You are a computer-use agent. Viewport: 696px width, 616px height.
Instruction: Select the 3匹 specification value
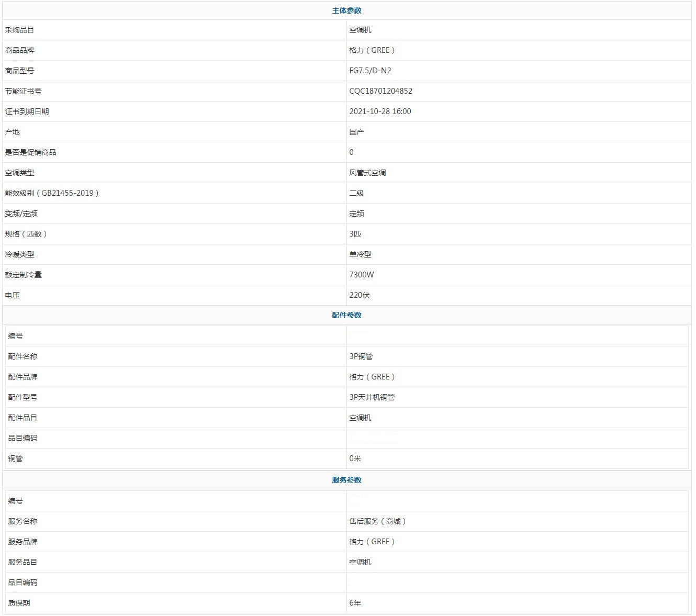pyautogui.click(x=355, y=234)
